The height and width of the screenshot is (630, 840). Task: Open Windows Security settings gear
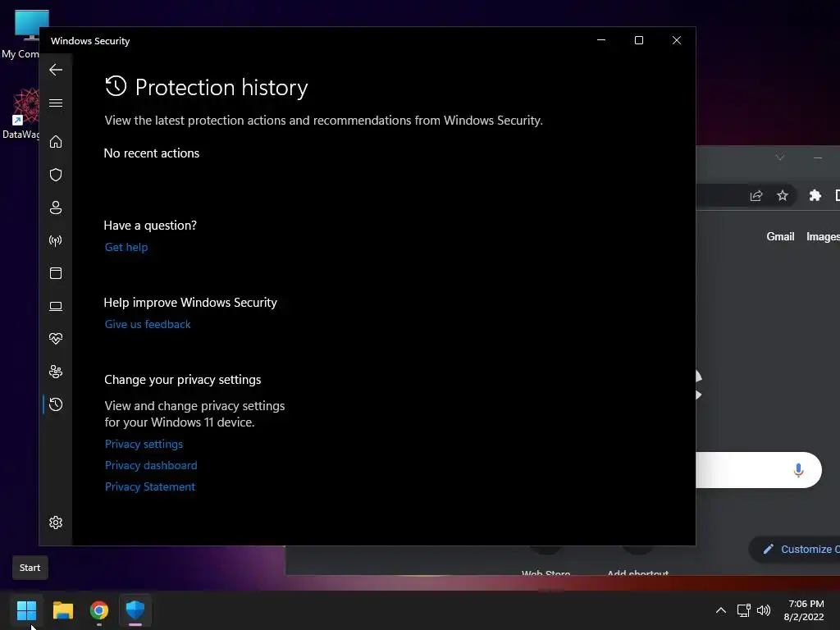click(56, 523)
